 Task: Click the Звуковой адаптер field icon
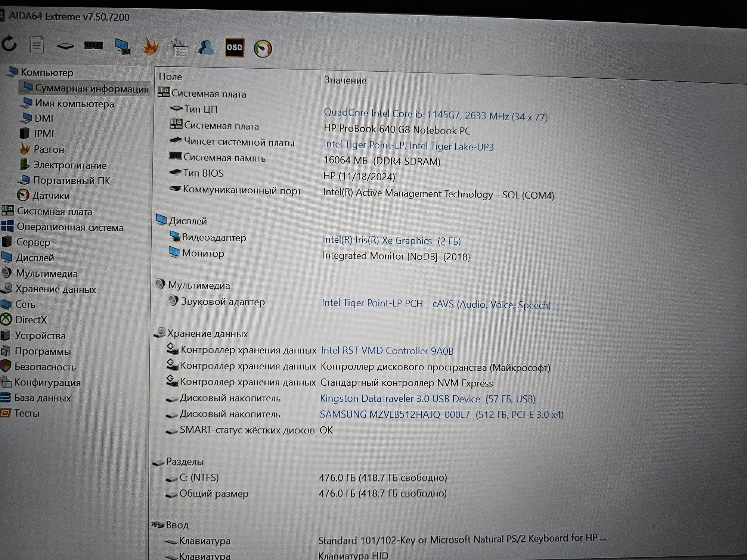click(173, 300)
